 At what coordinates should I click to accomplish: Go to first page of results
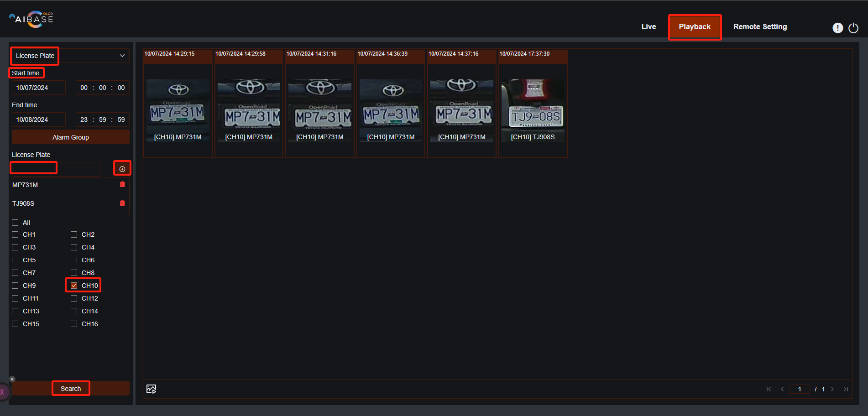click(769, 389)
